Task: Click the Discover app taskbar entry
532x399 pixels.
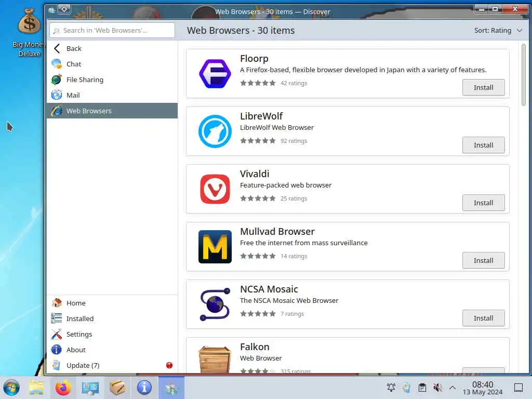Action: (x=171, y=388)
